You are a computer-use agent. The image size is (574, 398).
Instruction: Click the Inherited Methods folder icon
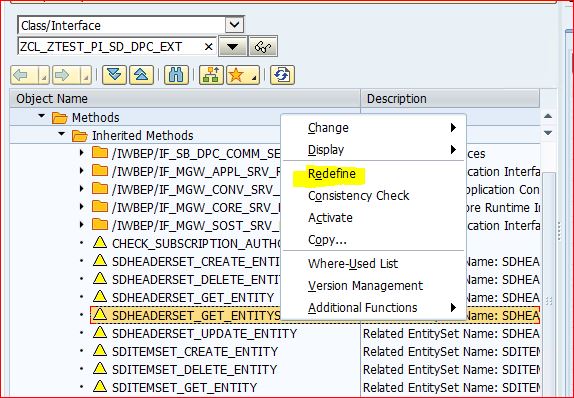point(79,136)
